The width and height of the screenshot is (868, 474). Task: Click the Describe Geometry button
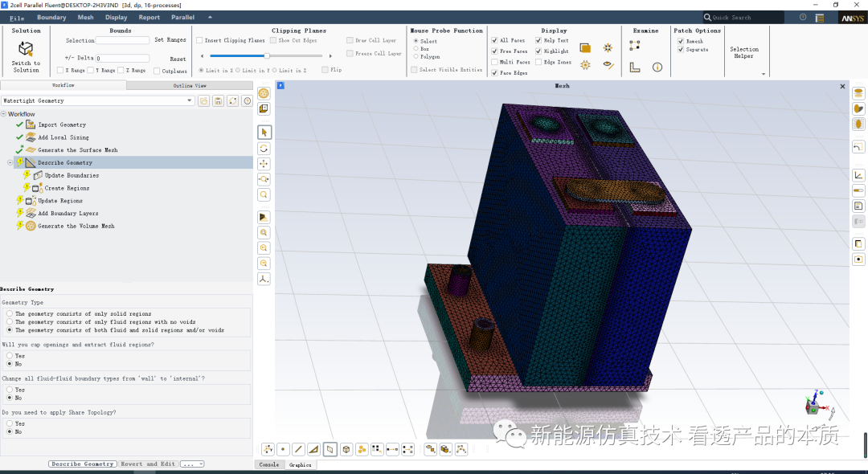[82, 464]
